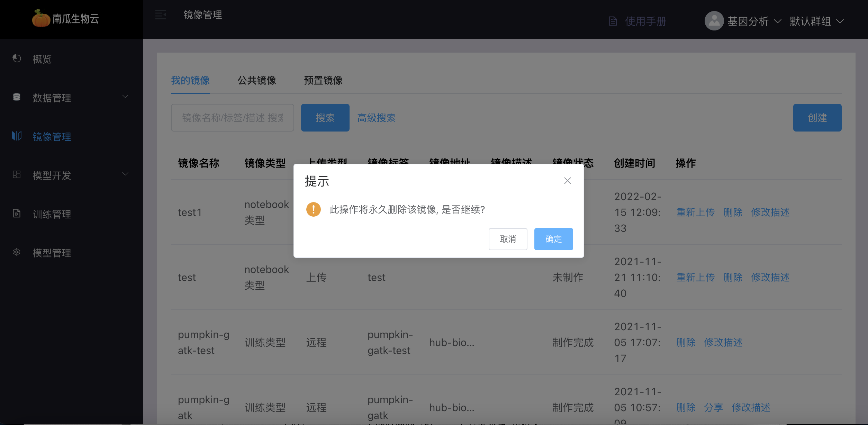Screen dimensions: 868x425
Task: Open the 使用手册 link
Action: (645, 21)
